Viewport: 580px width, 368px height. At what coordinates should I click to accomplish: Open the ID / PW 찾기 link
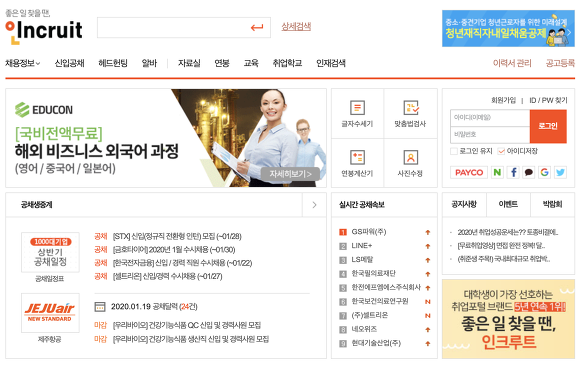548,100
